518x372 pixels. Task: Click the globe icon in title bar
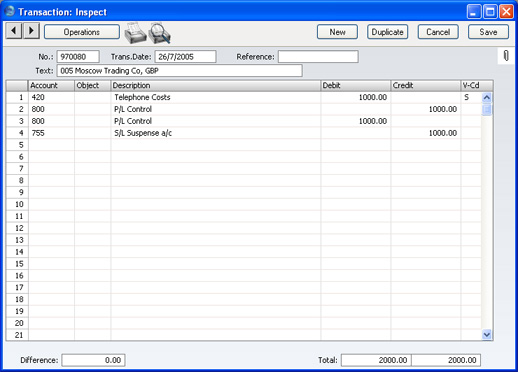click(x=10, y=11)
